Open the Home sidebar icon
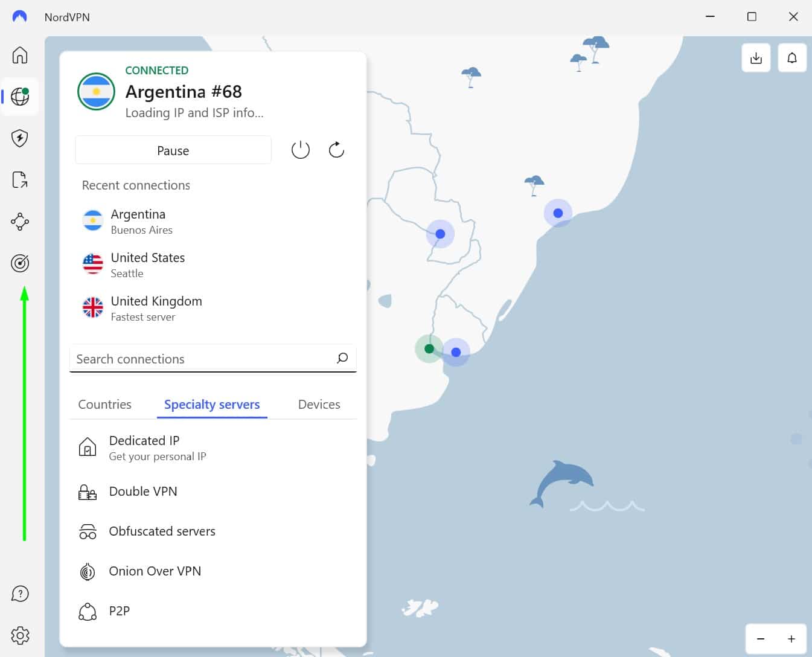Image resolution: width=812 pixels, height=657 pixels. 20,55
